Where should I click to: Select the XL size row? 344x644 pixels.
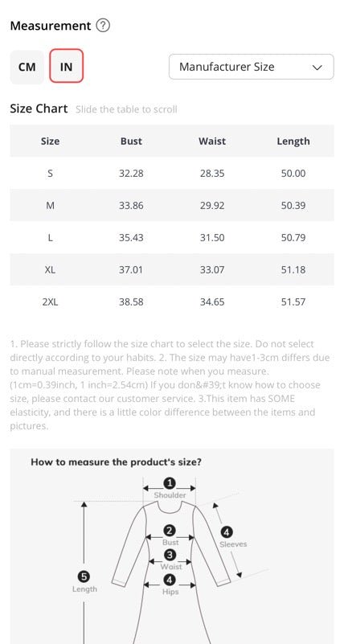click(x=172, y=270)
